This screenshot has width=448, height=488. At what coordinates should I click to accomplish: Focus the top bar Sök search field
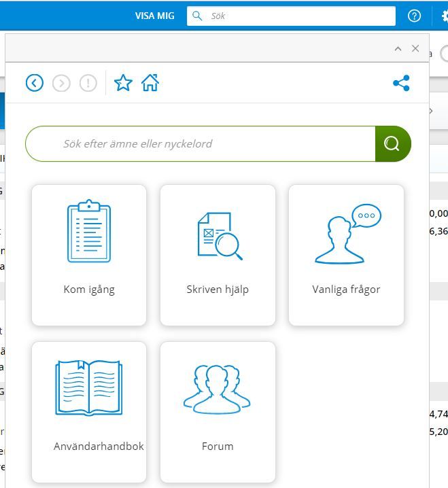pos(291,16)
